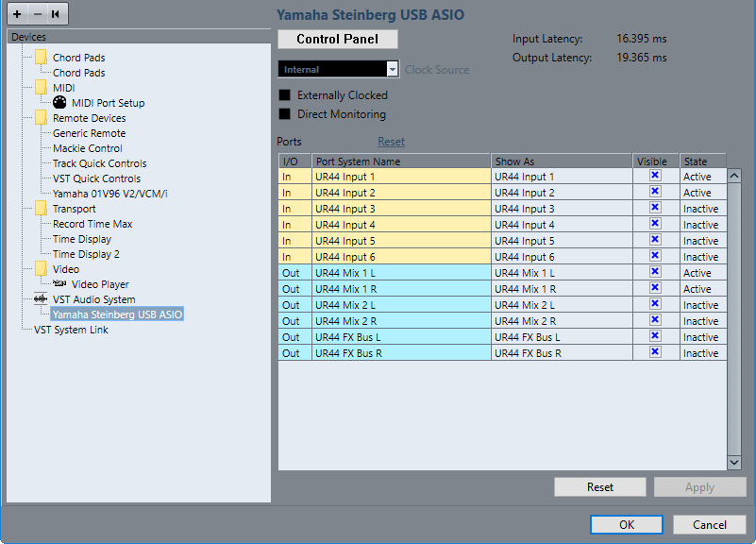Viewport: 756px width, 544px height.
Task: Edit the Show As name for UR44 FX Bus R
Action: tap(562, 353)
